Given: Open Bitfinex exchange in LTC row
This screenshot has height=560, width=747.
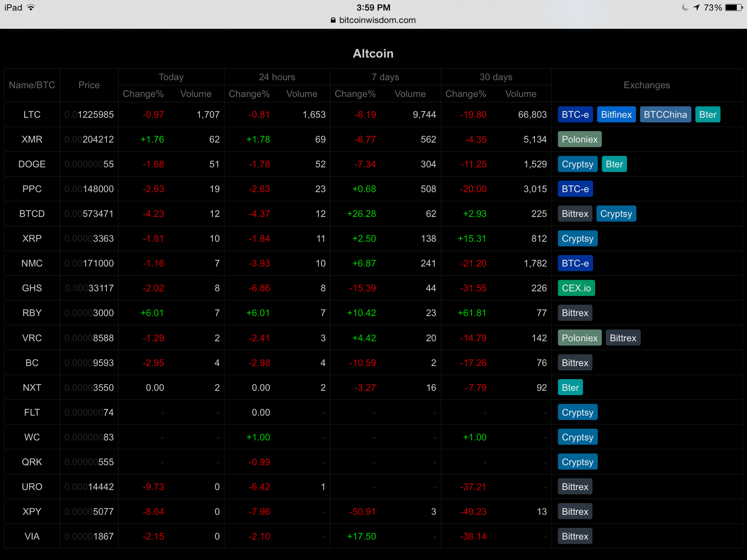Looking at the screenshot, I should [616, 114].
